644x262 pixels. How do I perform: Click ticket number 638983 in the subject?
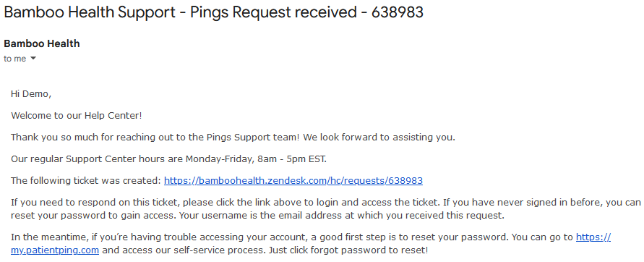398,12
